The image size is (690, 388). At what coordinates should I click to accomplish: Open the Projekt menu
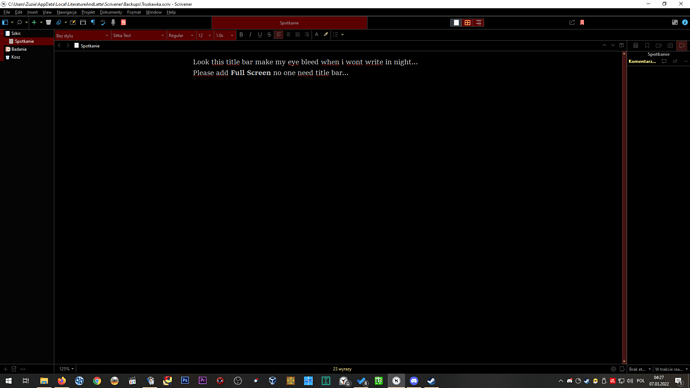88,12
